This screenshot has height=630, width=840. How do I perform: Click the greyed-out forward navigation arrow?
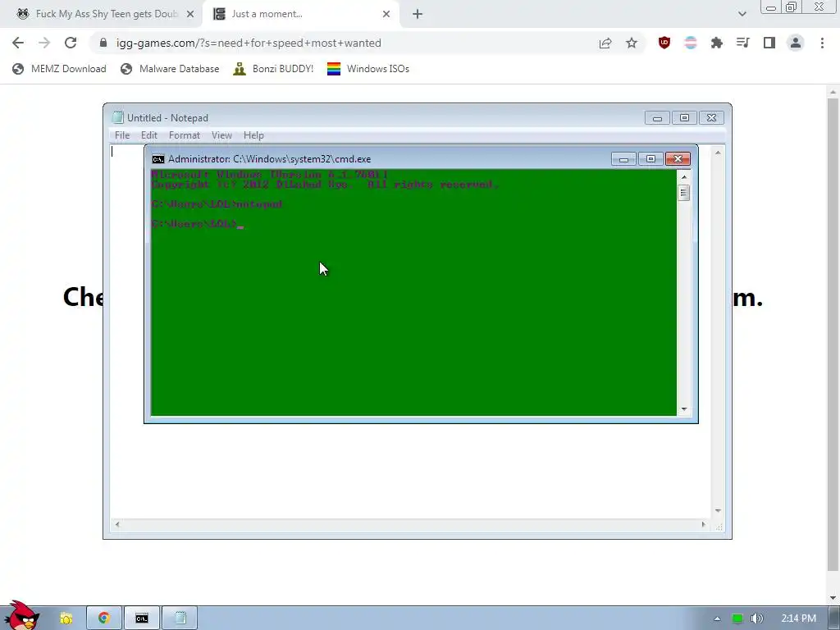pyautogui.click(x=44, y=43)
